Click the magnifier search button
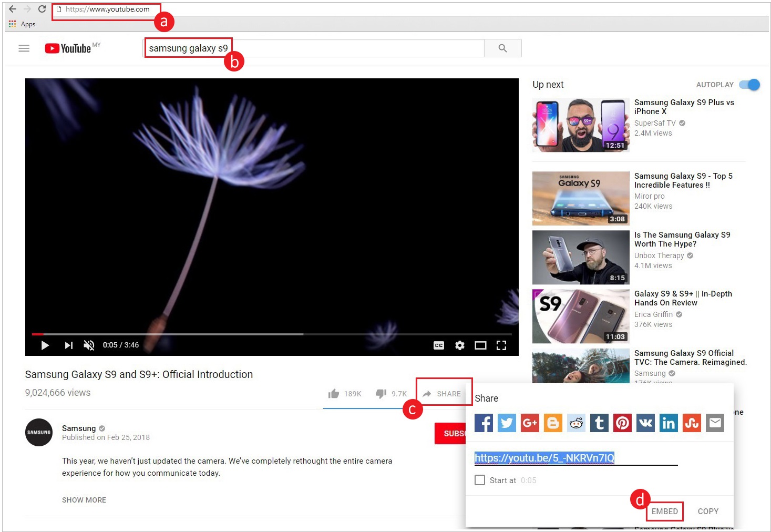The image size is (771, 532). click(502, 48)
